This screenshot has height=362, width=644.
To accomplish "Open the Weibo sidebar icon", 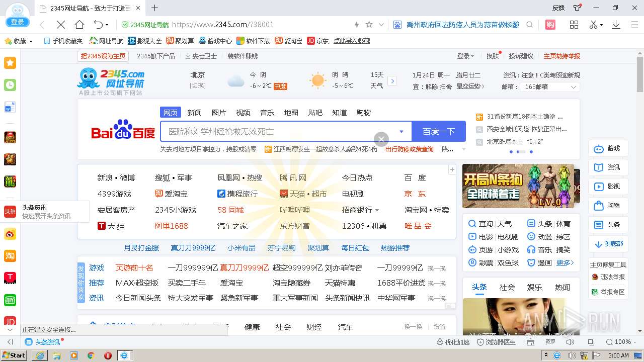I will (x=10, y=234).
